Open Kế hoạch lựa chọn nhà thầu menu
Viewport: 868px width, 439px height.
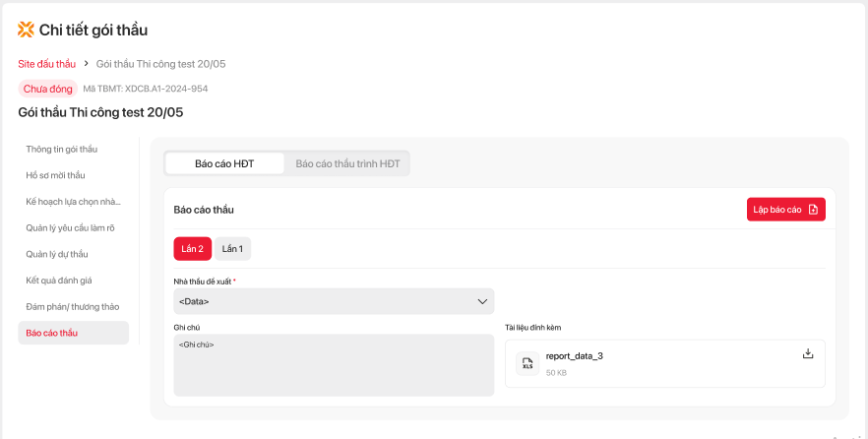coord(73,202)
